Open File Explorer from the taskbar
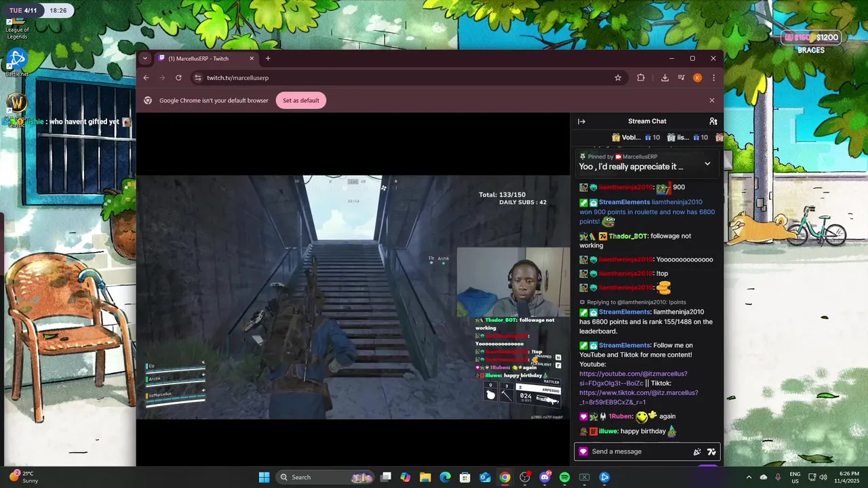Screen dimensions: 868x488 [425, 477]
